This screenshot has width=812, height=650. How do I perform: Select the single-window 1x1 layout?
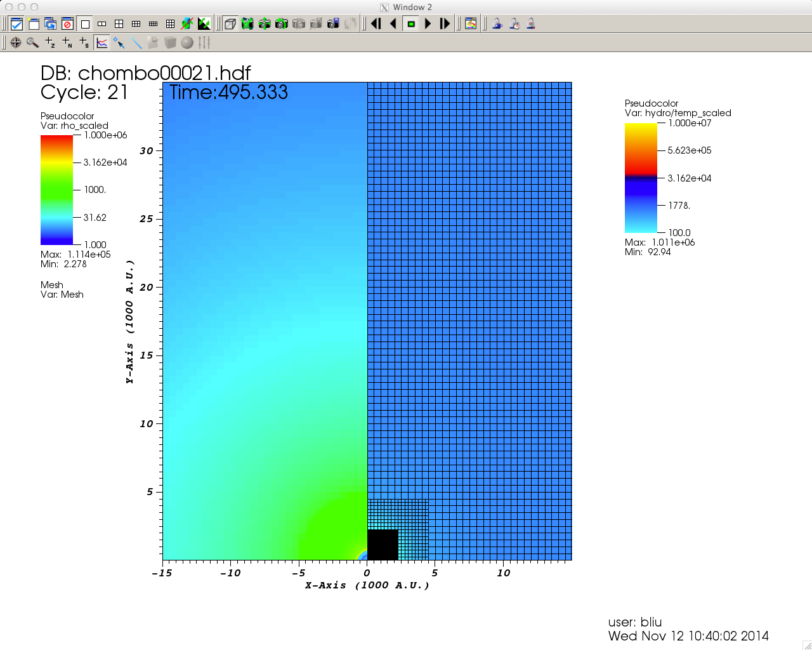(x=85, y=24)
